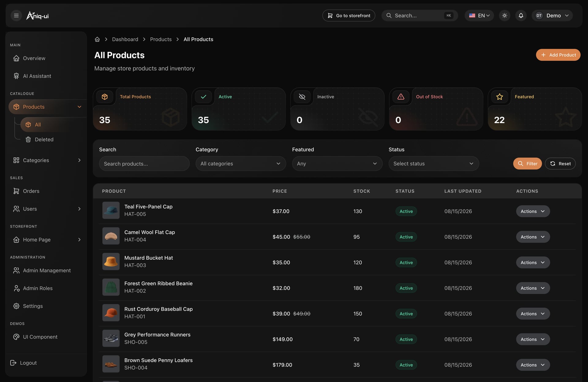Expand the Categories sidebar section
Image resolution: width=588 pixels, height=382 pixels.
coord(79,160)
